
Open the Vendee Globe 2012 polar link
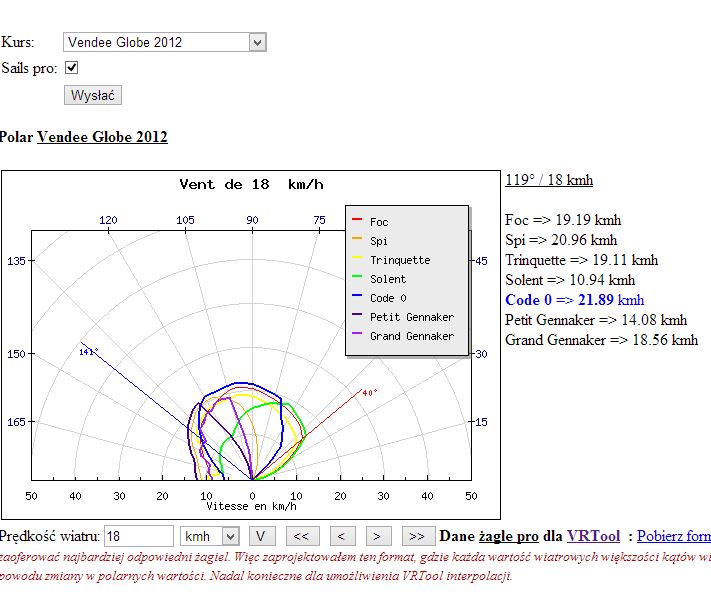pyautogui.click(x=102, y=137)
